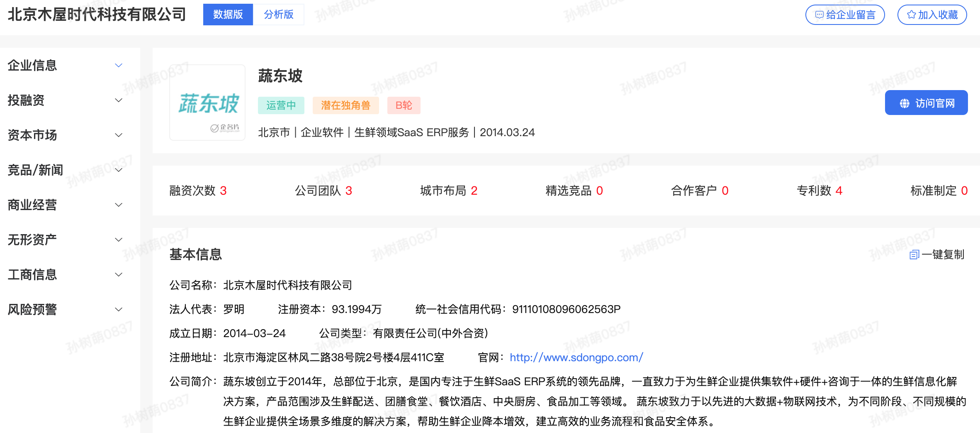Viewport: 980px width, 433px height.
Task: Click the 城市布局 2 statistic
Action: coord(449,191)
